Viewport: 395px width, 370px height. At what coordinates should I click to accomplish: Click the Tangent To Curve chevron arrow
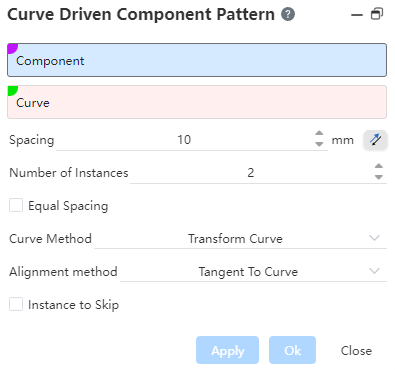tap(375, 271)
